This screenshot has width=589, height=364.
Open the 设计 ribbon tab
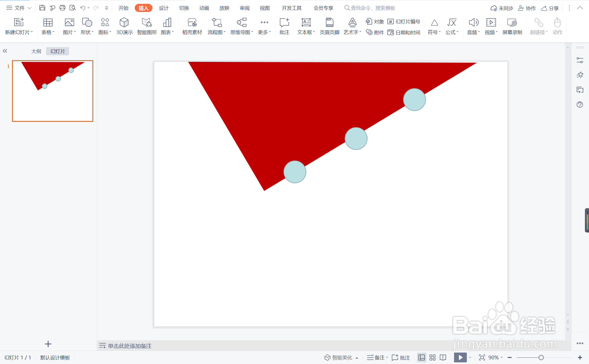[x=164, y=8]
